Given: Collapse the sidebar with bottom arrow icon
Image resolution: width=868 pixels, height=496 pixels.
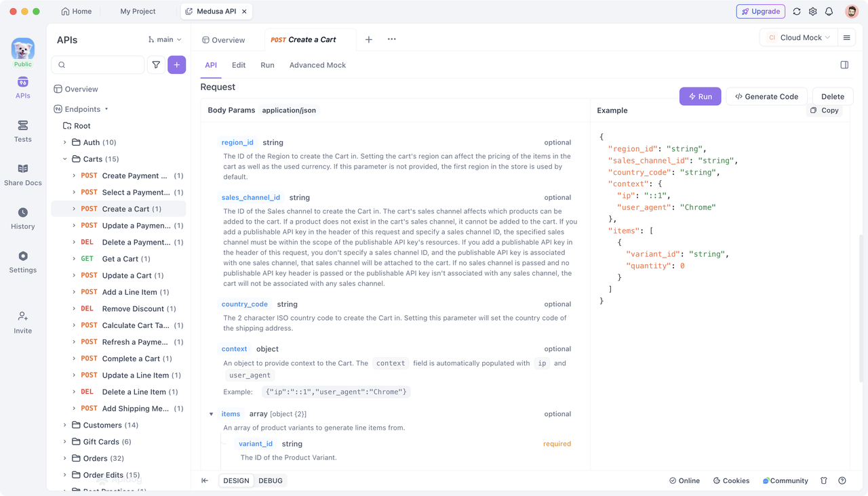Looking at the screenshot, I should pyautogui.click(x=205, y=480).
